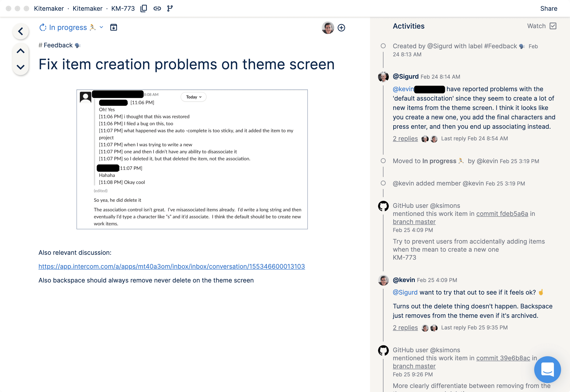Click the copy work item ID icon
The image size is (570, 392).
143,8
